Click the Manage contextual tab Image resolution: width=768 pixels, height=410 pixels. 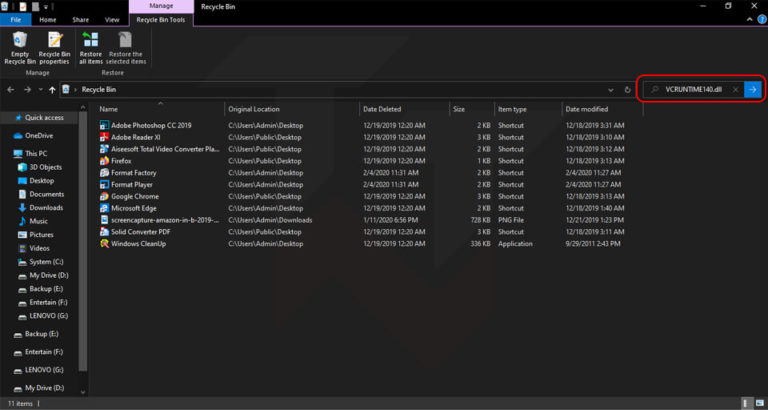point(161,6)
